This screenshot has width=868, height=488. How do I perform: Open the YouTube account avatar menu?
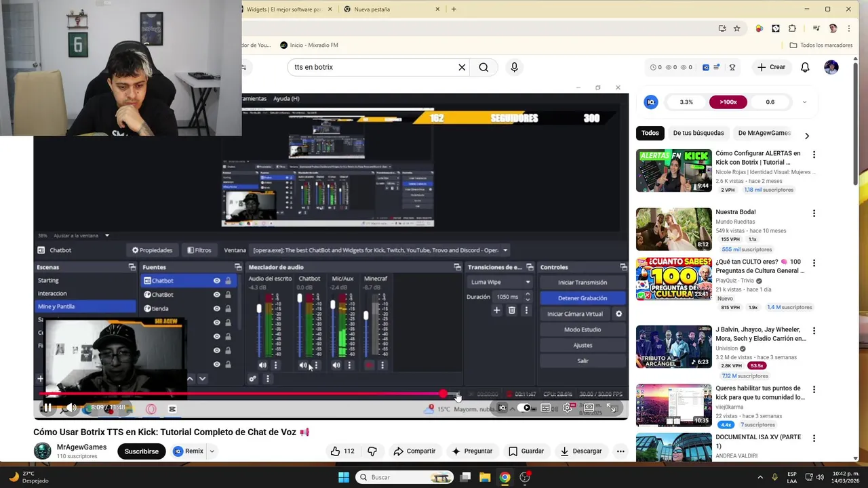831,67
